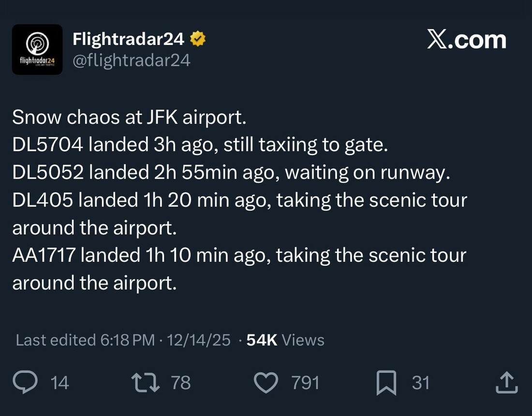Like the tweet with the heart icon
The image size is (532, 416).
pyautogui.click(x=266, y=383)
